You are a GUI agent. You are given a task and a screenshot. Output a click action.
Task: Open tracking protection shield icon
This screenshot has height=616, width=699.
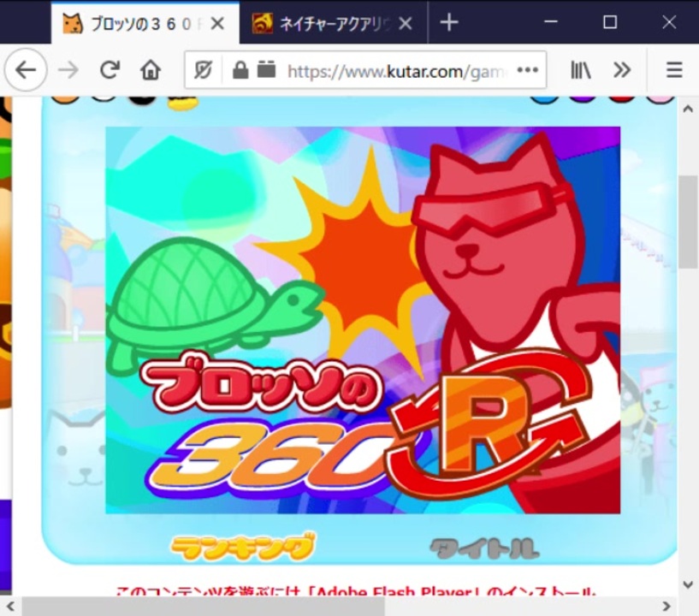203,70
